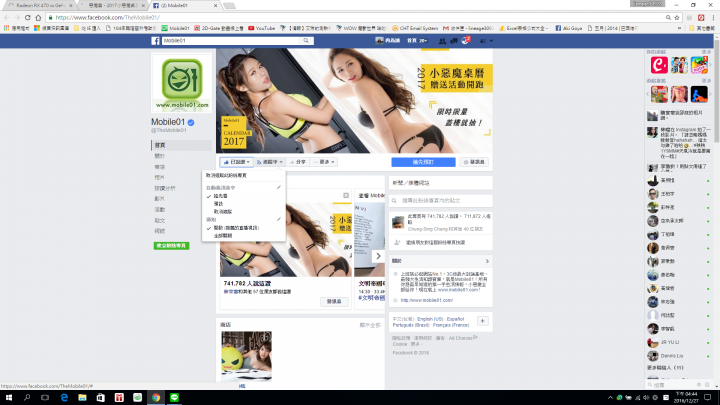This screenshot has height=405, width=720.
Task: Open a new browser tab
Action: 229,6
